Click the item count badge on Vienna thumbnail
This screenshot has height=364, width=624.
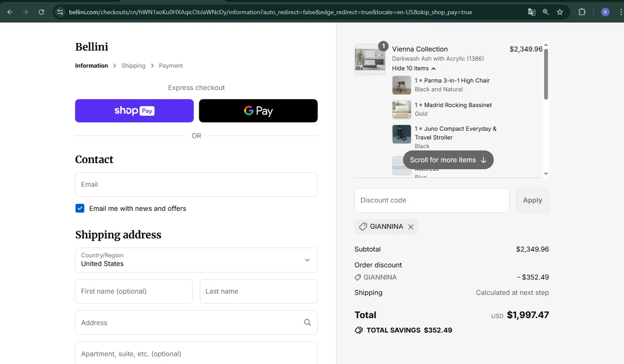pos(383,46)
